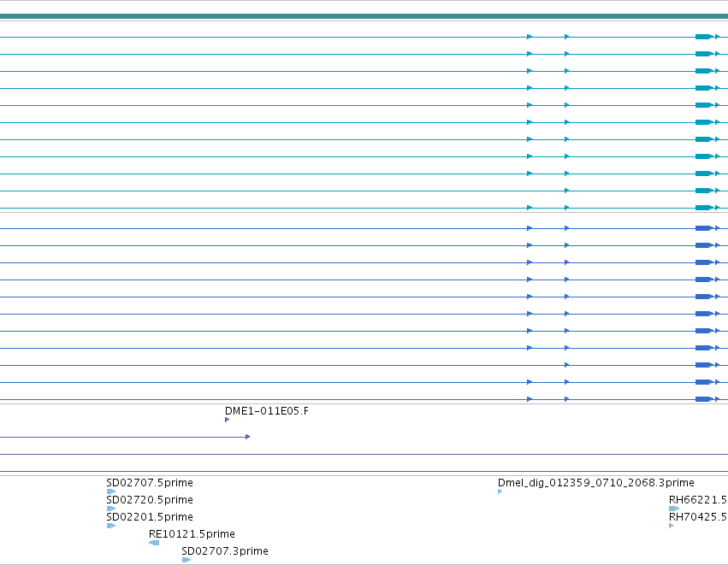Click the RE10121.5prime reverse-pointing glyph

154,543
